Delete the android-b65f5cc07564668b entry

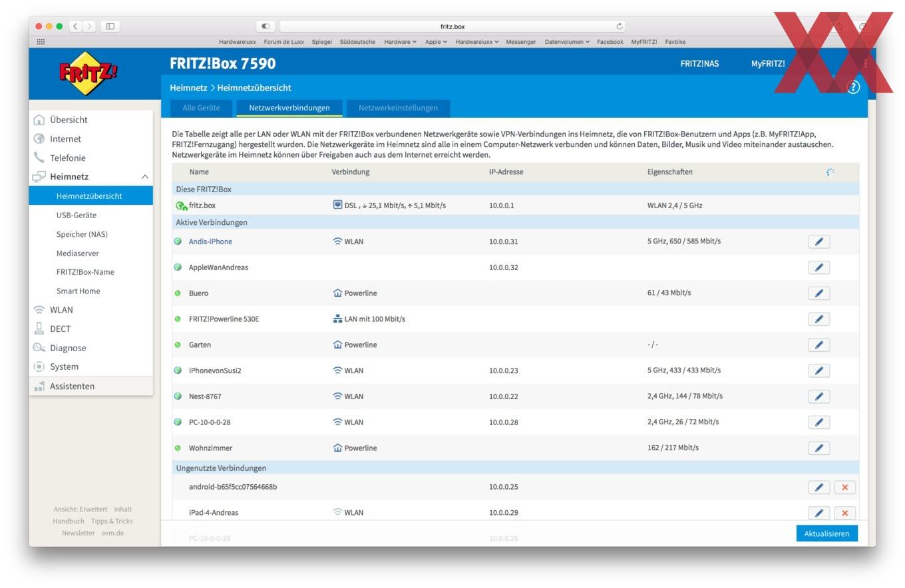click(x=845, y=487)
